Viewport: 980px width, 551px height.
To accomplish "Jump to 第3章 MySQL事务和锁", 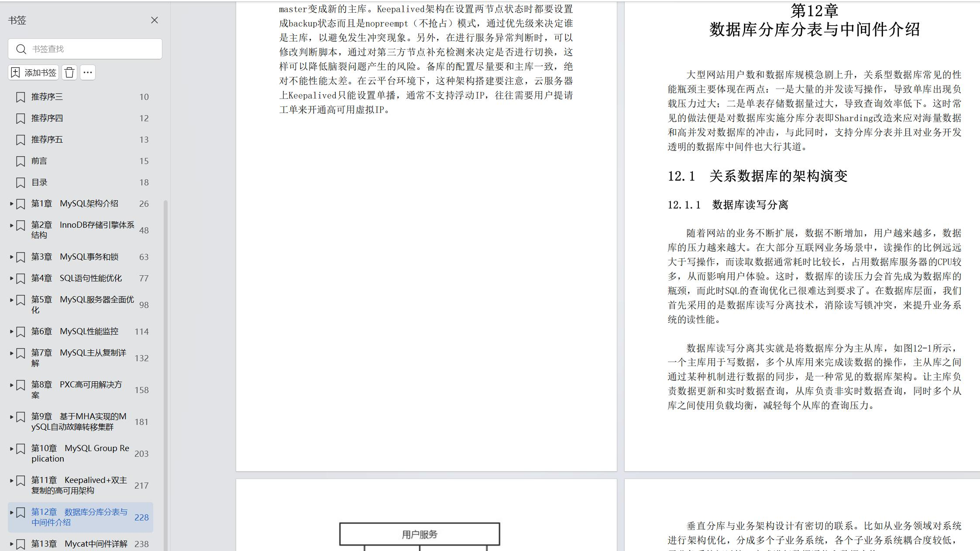I will (x=75, y=257).
